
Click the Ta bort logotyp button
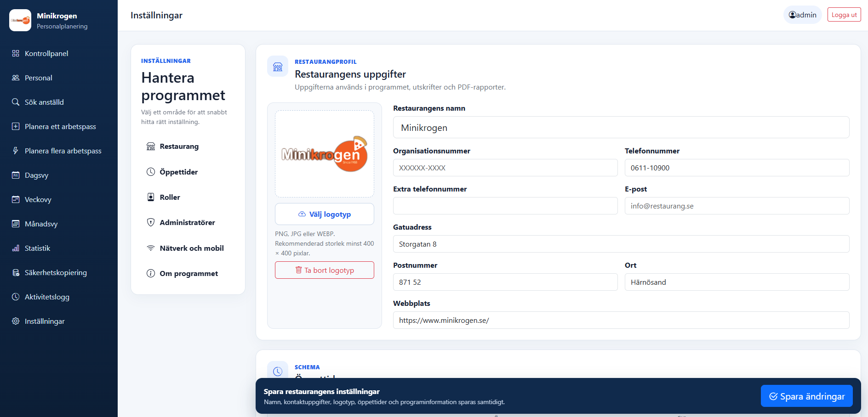pyautogui.click(x=325, y=270)
